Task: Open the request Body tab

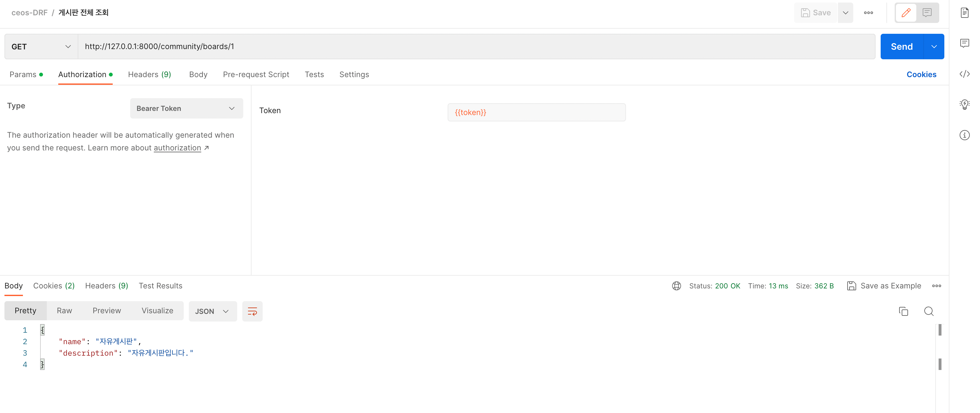Action: [198, 74]
